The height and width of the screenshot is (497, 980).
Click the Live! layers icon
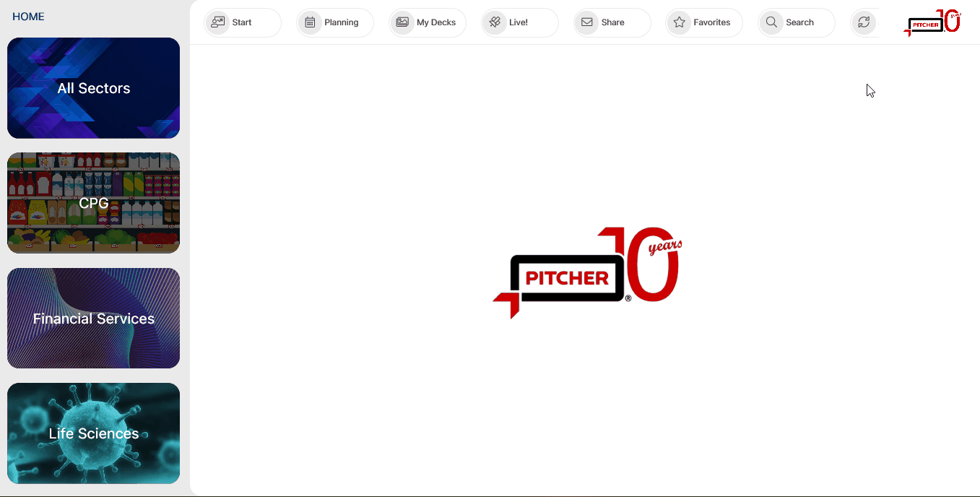495,22
